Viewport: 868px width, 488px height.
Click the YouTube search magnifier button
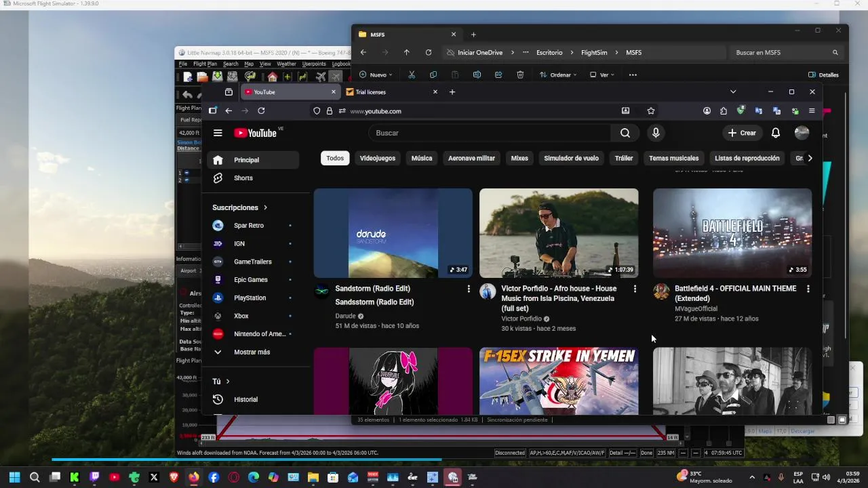[625, 133]
